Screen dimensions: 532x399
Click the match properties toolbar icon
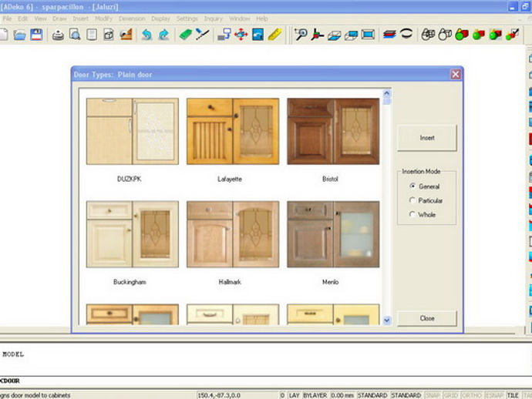click(224, 35)
